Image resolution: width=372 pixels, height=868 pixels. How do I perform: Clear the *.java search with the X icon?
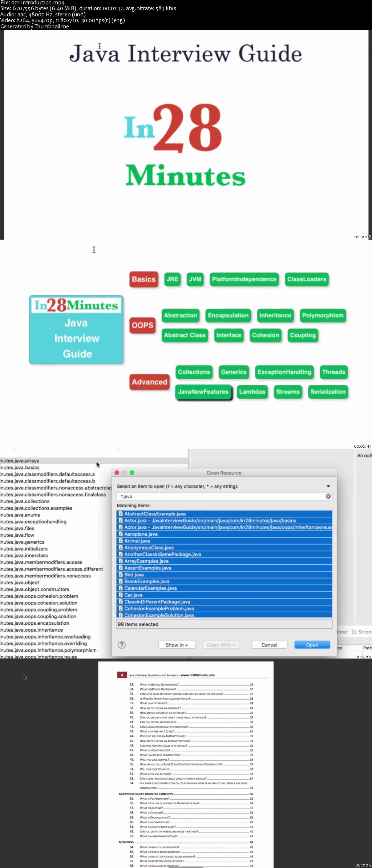(328, 496)
